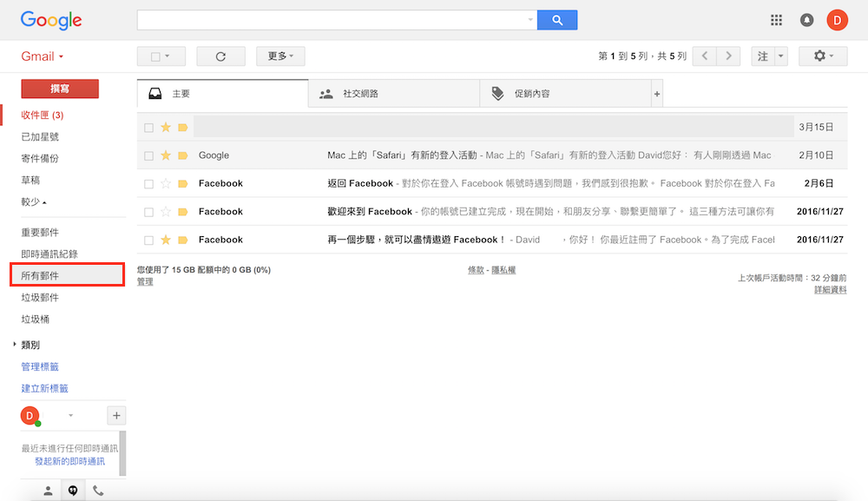868x501 pixels.
Task: Switch to the 促銷內容 tab
Action: click(x=564, y=94)
